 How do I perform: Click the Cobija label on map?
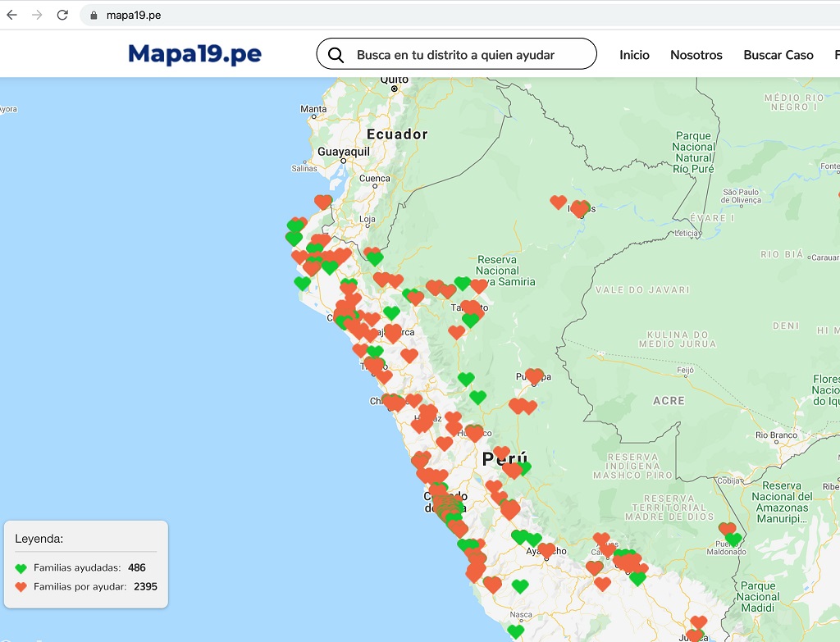coord(729,480)
